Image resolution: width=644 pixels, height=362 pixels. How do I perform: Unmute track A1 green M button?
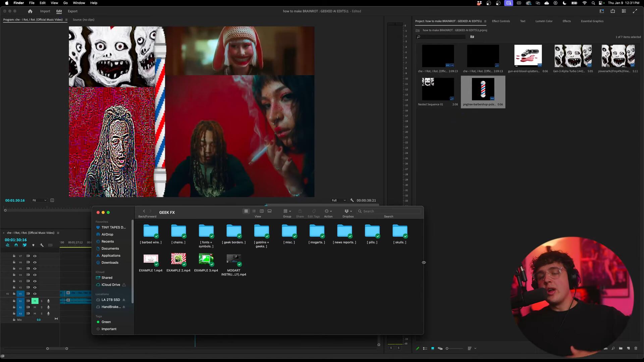[35, 301]
